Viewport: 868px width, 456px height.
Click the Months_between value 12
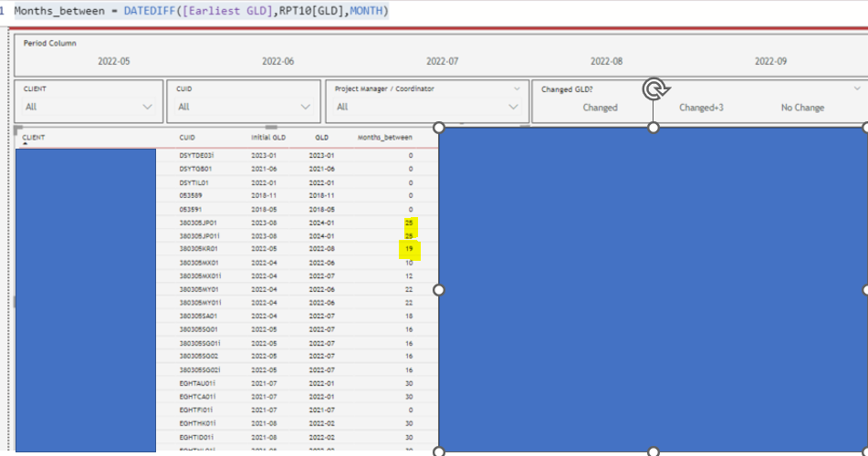click(x=409, y=275)
